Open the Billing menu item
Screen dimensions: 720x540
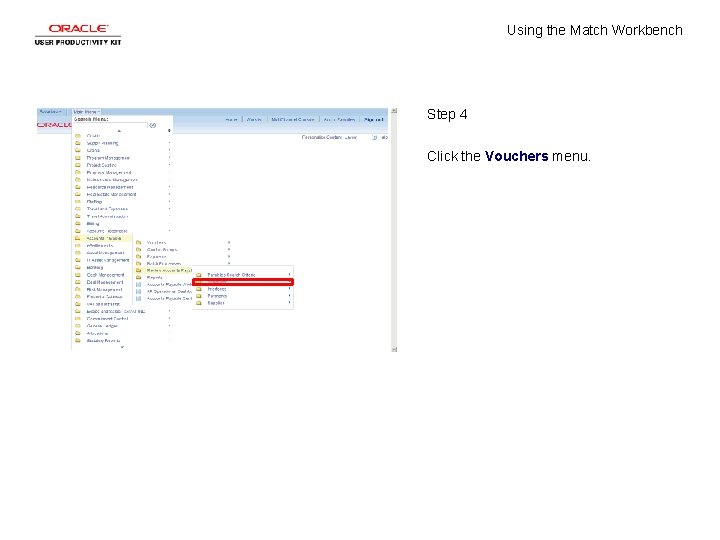point(93,224)
